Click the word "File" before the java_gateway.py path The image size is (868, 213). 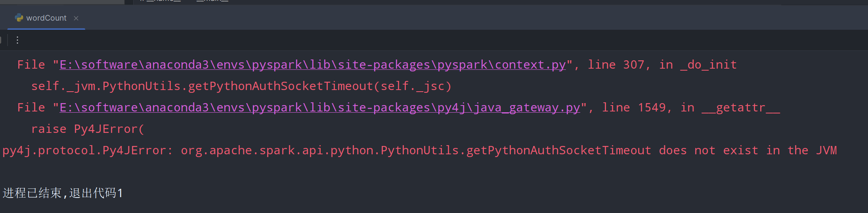[x=31, y=107]
